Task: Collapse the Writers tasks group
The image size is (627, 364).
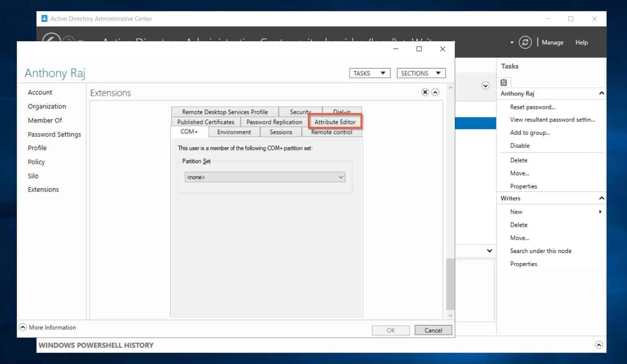Action: tap(601, 198)
